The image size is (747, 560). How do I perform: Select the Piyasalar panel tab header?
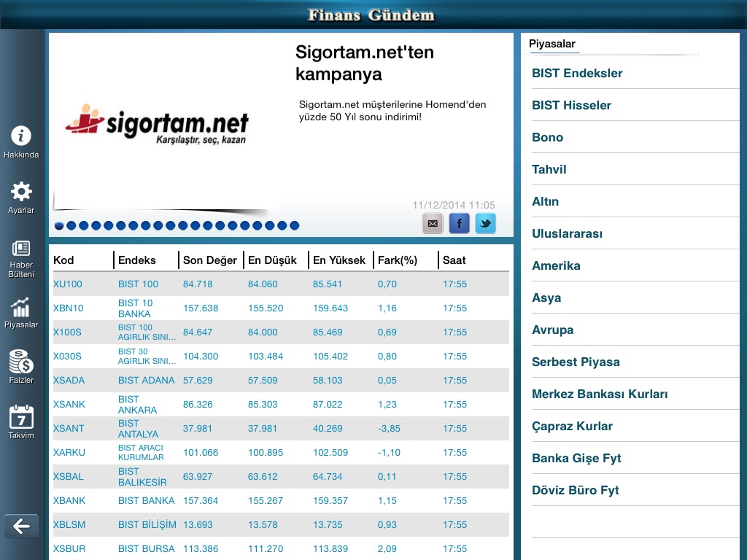[x=552, y=44]
